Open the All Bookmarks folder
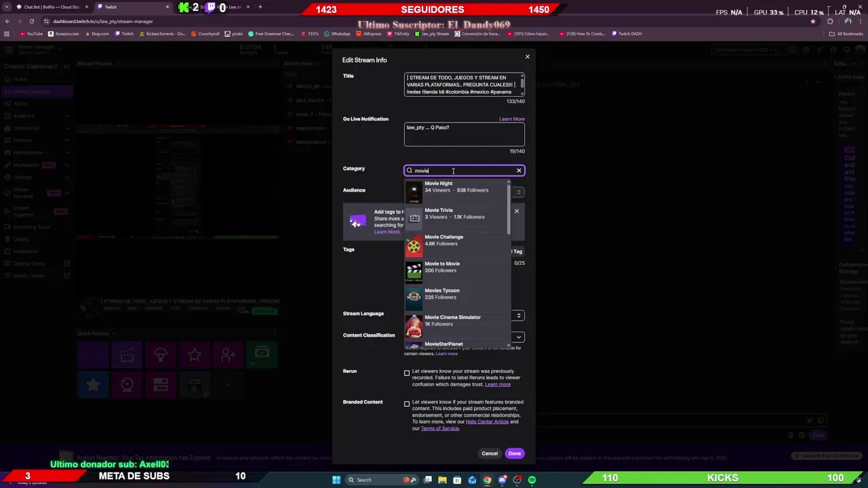868x488 pixels. tap(846, 34)
